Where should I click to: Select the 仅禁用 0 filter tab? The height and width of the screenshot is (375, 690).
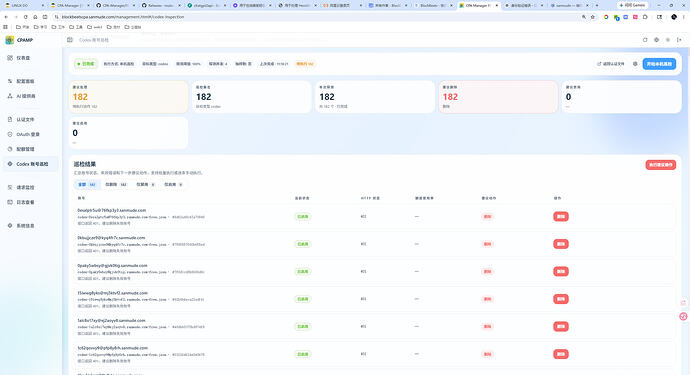[x=145, y=184]
